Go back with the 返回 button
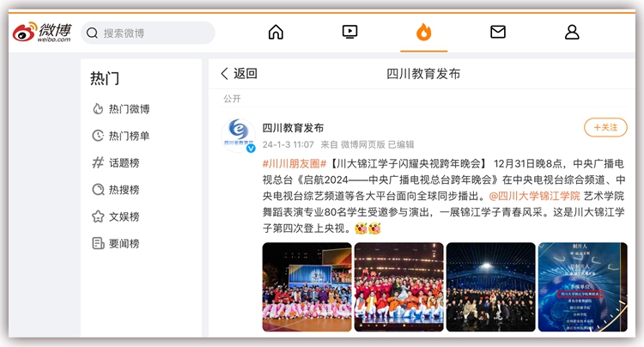Screen dimensions: 644x347 click(x=239, y=74)
